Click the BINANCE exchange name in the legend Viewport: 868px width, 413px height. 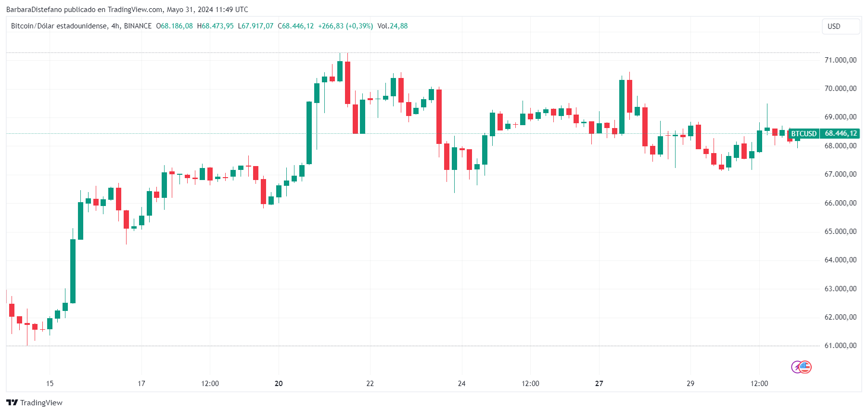click(x=138, y=26)
